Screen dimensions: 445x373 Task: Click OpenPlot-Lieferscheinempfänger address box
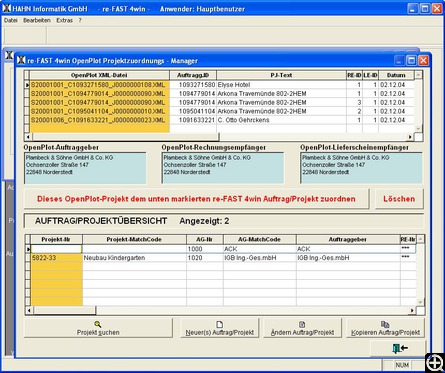(x=361, y=168)
